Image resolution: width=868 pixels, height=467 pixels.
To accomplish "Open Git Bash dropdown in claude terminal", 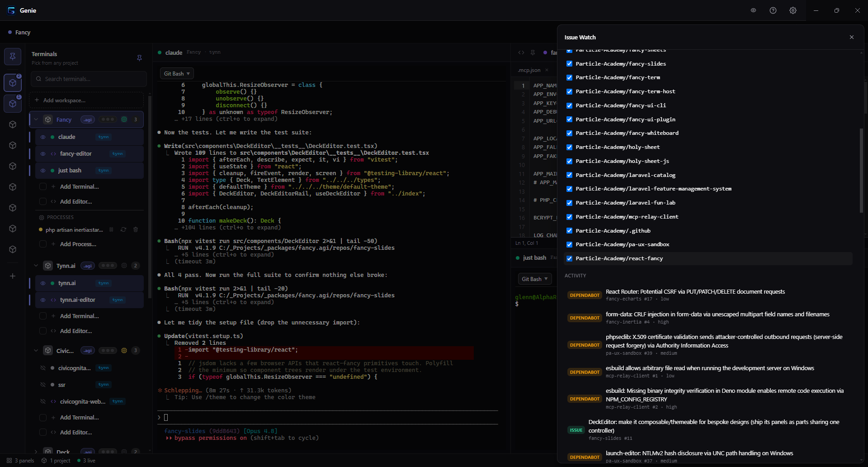I will [x=177, y=73].
